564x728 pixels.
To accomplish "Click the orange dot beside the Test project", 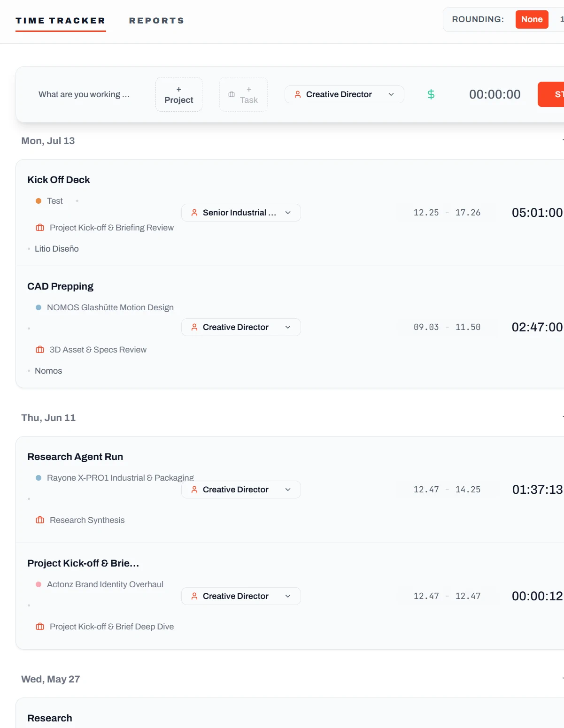I will coord(39,201).
